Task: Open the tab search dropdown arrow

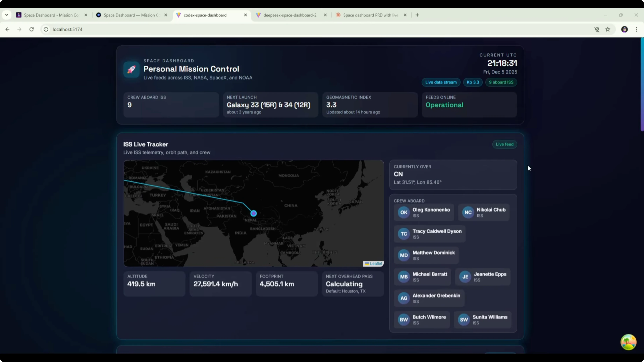Action: [7, 15]
